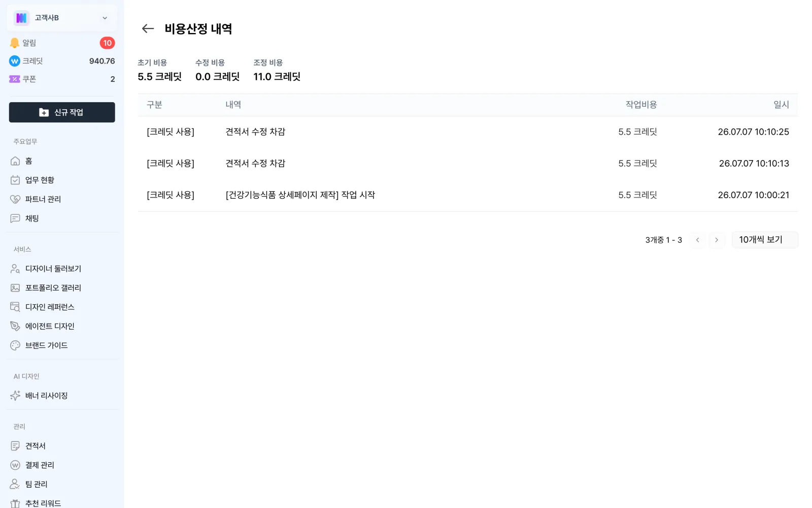Image resolution: width=812 pixels, height=508 pixels.
Task: Open 채팅 menu label
Action: pyautogui.click(x=32, y=218)
